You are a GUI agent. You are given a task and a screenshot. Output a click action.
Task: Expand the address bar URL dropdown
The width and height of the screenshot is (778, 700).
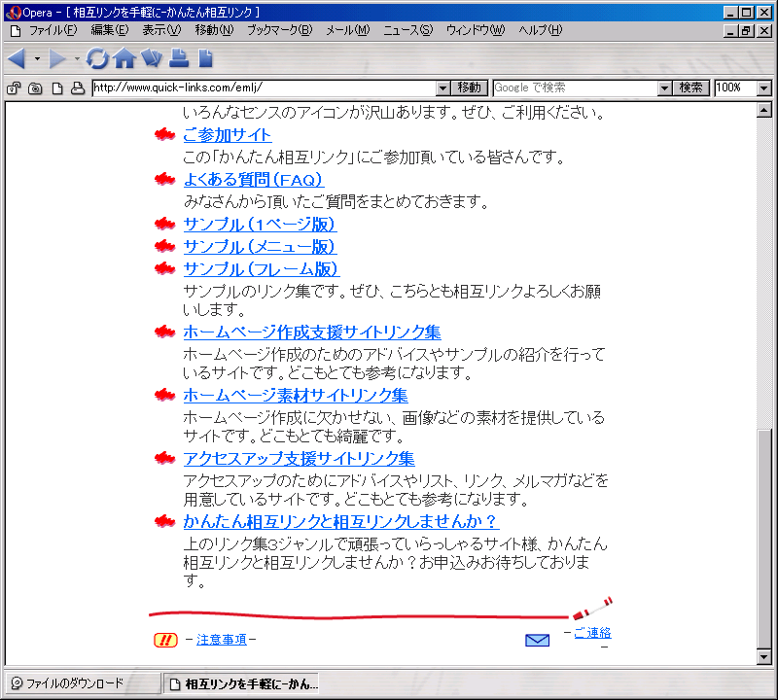click(443, 88)
